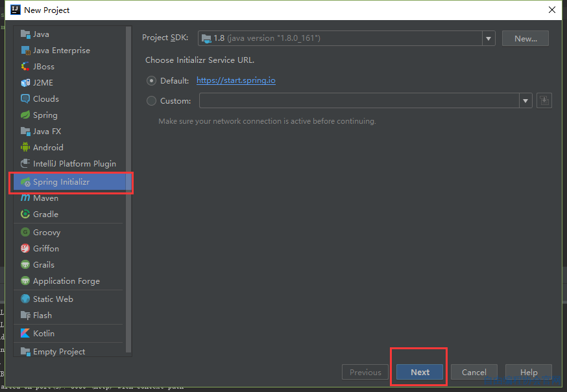Viewport: 567px width, 392px height.
Task: Select the Custom service URL radio button
Action: click(151, 101)
